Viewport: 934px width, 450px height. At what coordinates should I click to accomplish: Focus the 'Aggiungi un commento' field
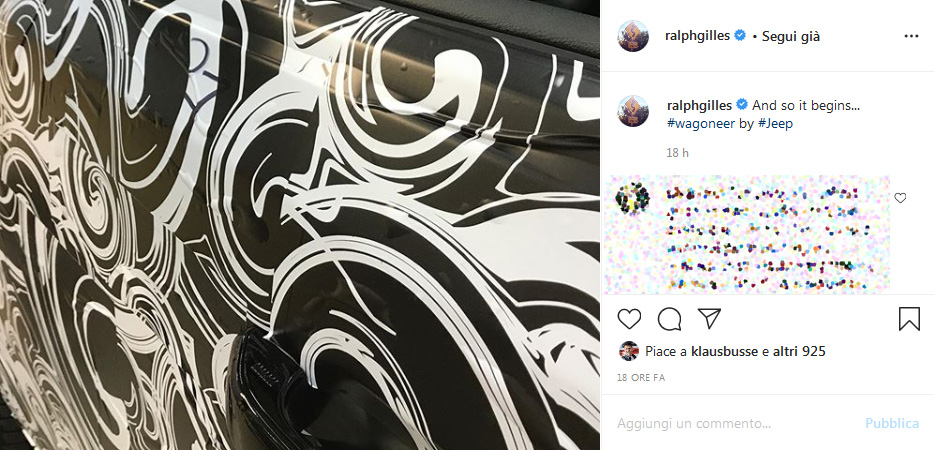736,424
